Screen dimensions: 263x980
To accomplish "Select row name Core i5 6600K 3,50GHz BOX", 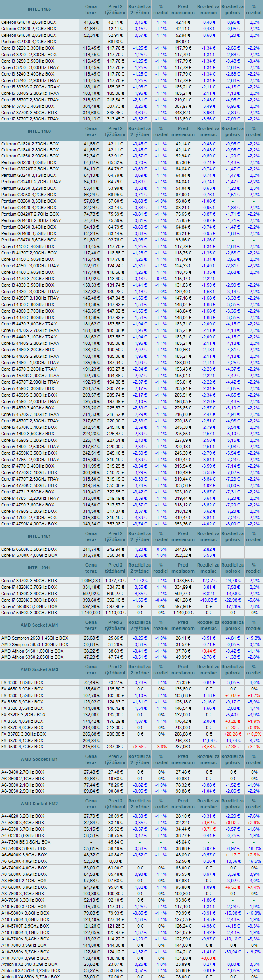I will pyautogui.click(x=29, y=549).
